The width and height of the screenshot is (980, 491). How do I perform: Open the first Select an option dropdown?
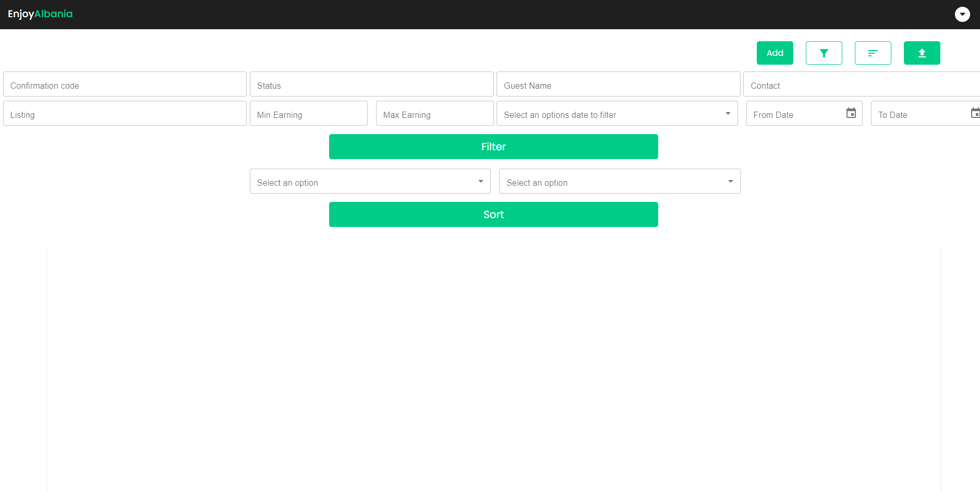(x=370, y=182)
